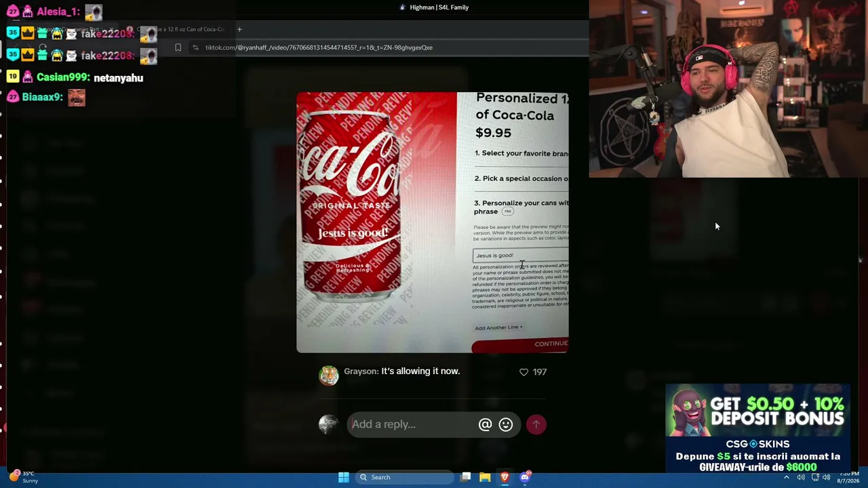
Task: Click the Biaaax9 chat username
Action: 42,97
